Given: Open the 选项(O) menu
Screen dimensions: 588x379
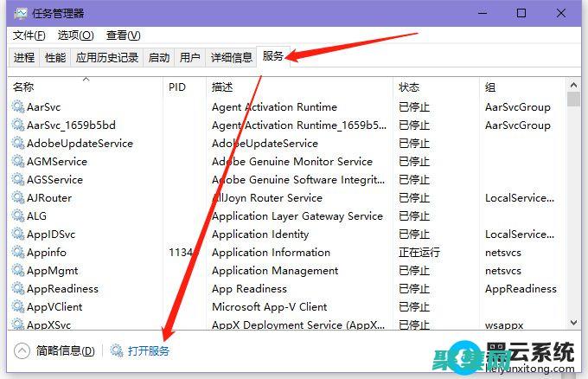Looking at the screenshot, I should point(75,35).
